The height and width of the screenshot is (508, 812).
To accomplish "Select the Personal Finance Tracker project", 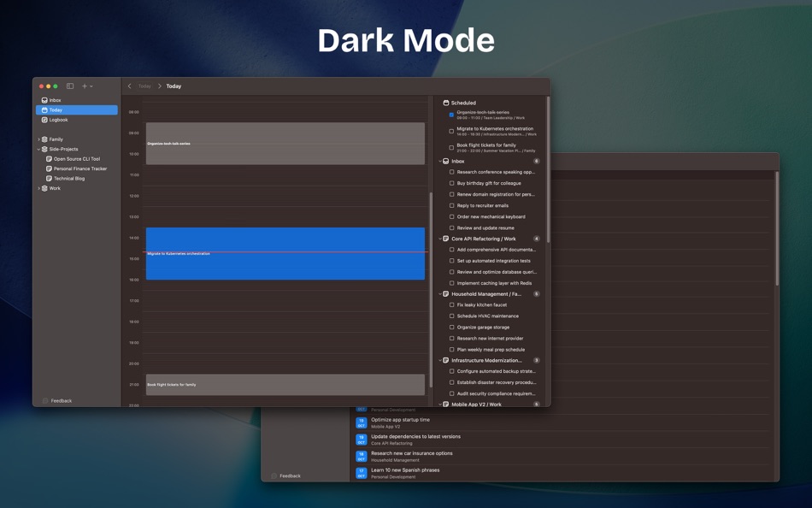I will 79,168.
